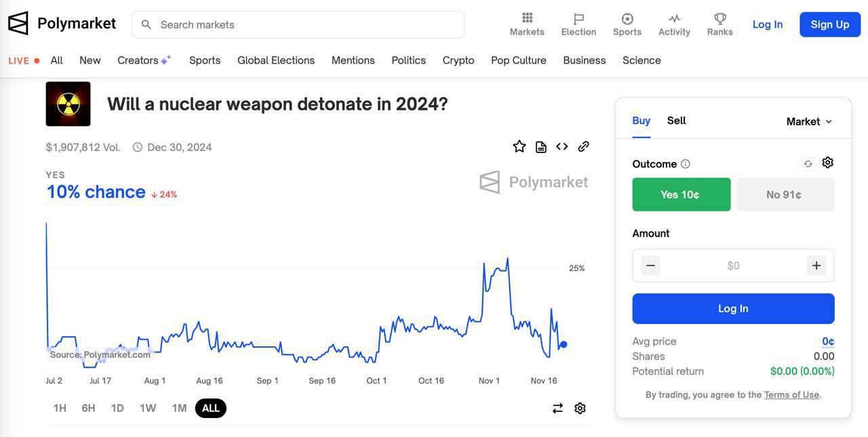Focus the Search markets field

(x=298, y=24)
